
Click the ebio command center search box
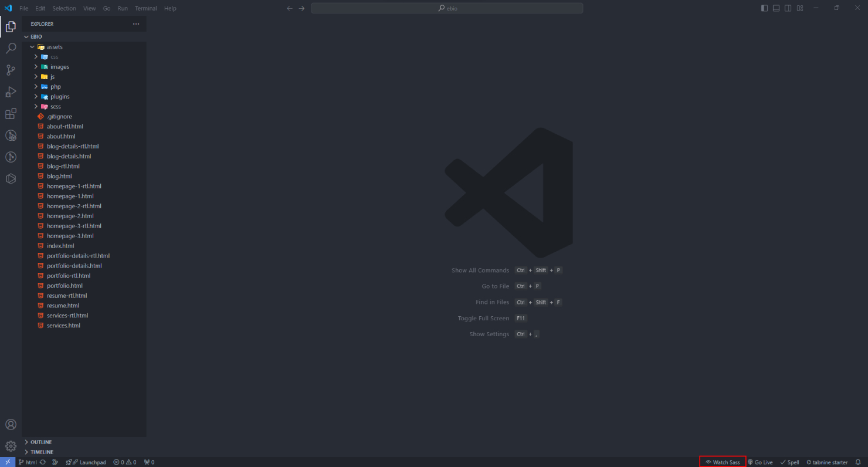pyautogui.click(x=447, y=8)
